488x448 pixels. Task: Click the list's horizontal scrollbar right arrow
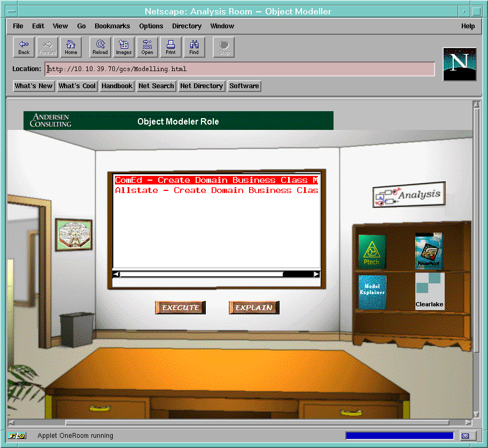pos(316,274)
